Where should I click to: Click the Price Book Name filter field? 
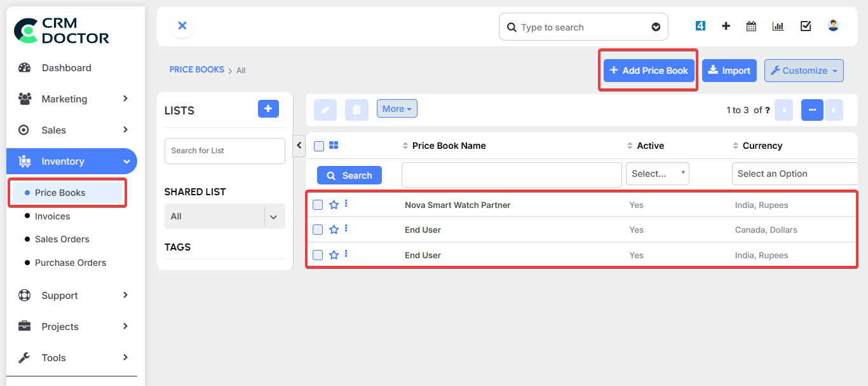[x=511, y=174]
